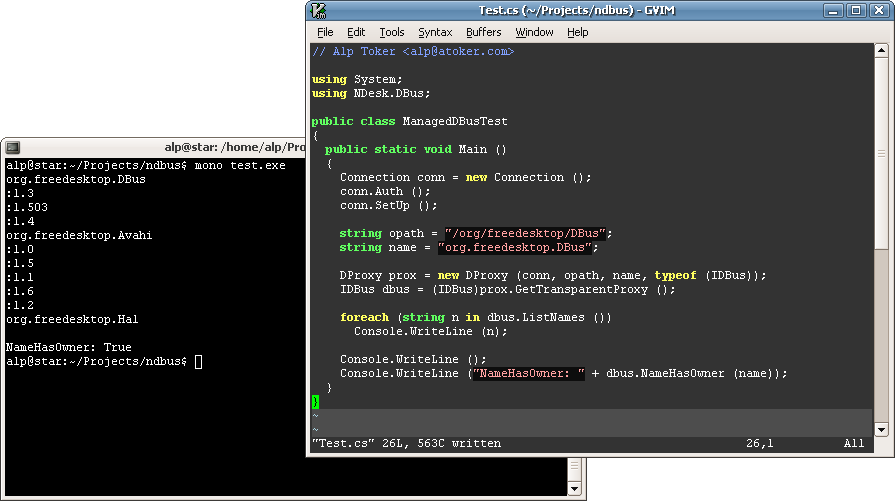Open the Help menu in GVIM
895x501 pixels.
coord(578,32)
